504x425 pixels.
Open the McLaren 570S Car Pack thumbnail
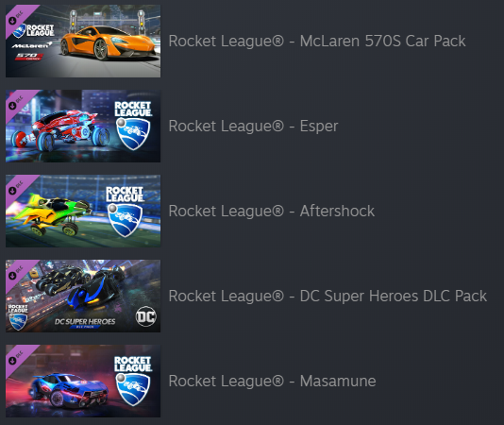[83, 41]
